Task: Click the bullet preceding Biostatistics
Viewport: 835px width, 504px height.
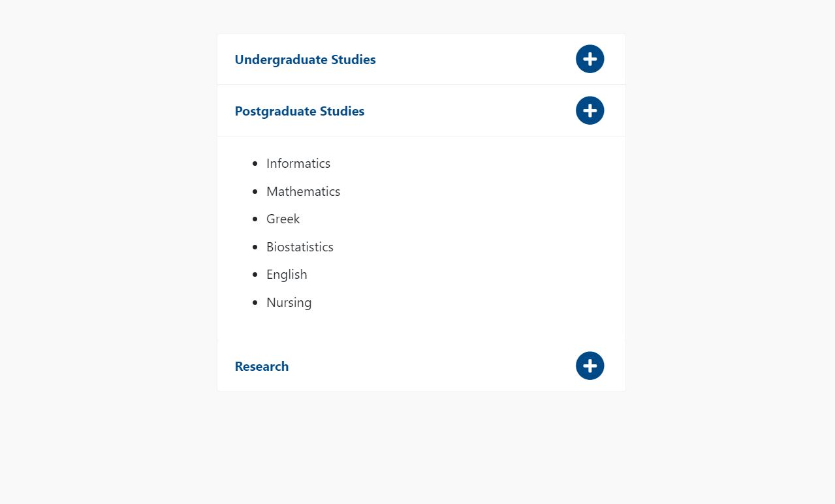Action: [x=255, y=247]
